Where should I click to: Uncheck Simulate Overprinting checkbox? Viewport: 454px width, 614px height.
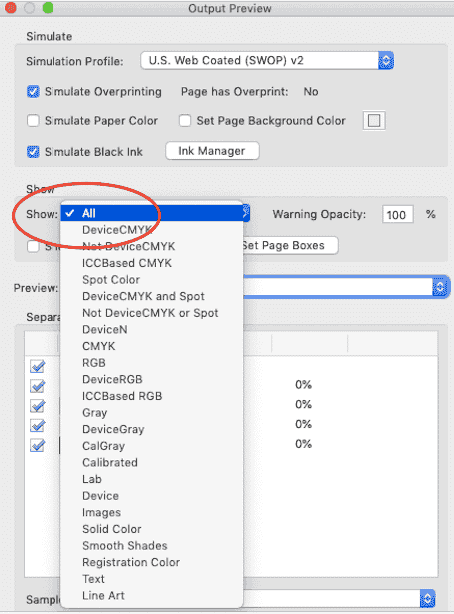point(33,92)
